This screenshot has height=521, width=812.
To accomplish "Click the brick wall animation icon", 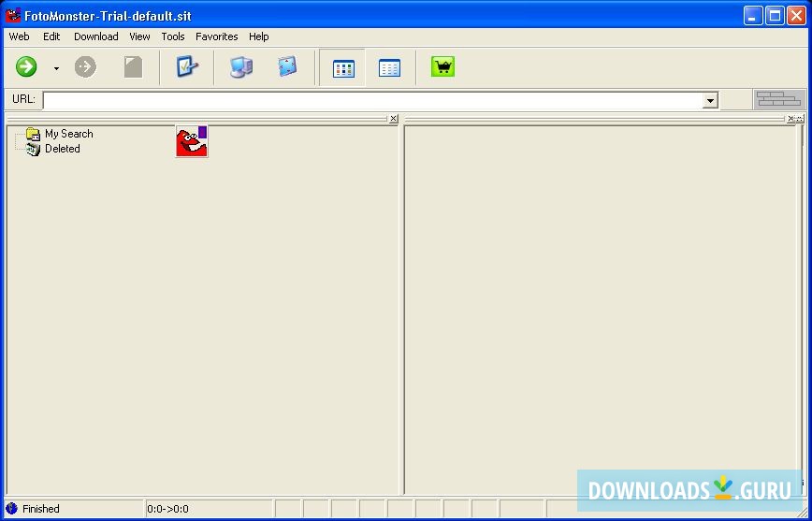I will pos(778,99).
